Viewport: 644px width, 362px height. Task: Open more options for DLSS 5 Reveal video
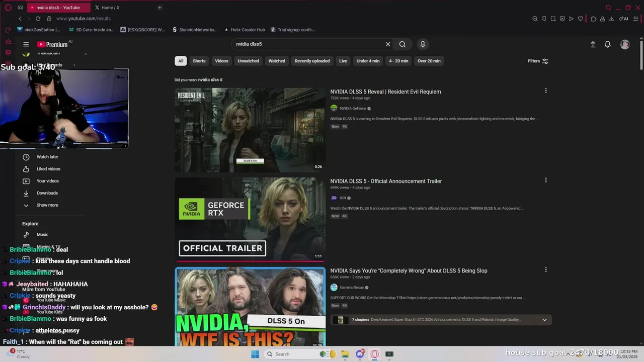tap(546, 91)
